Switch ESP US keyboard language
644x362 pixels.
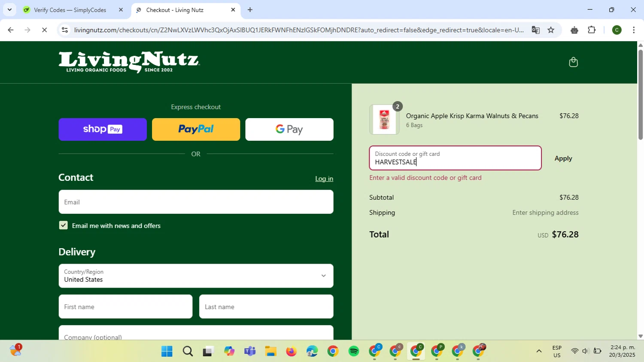557,351
